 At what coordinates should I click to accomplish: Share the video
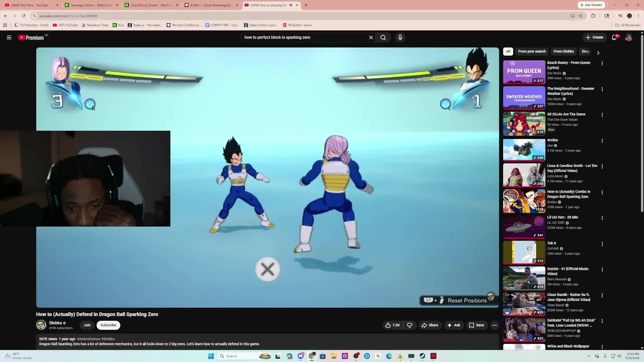coord(430,325)
